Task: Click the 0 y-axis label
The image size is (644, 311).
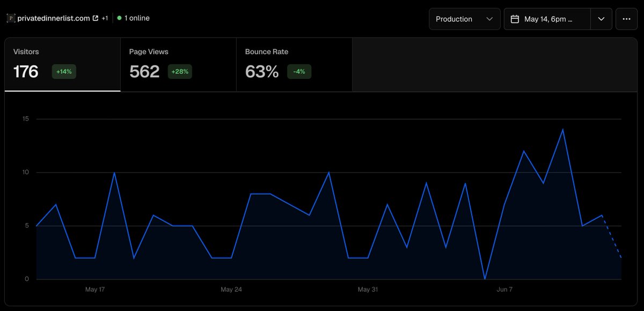Action: (x=27, y=279)
